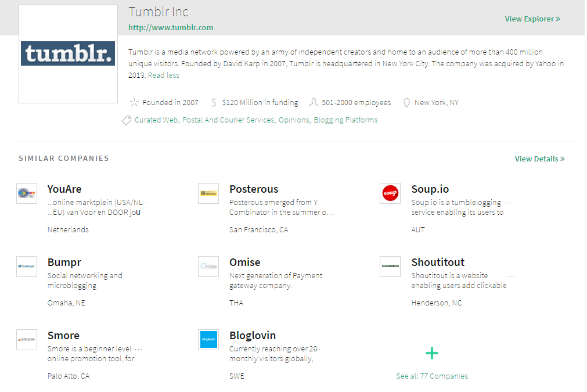
Task: Click the New York, NY location text
Action: point(437,102)
